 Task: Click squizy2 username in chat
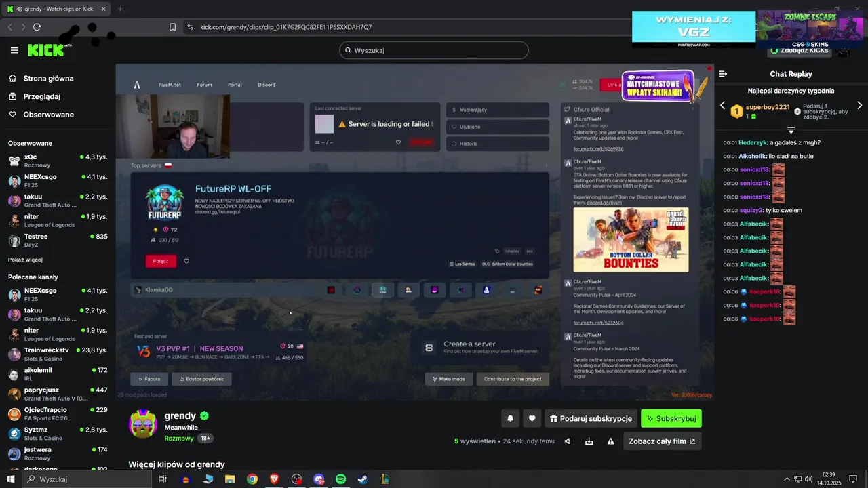pyautogui.click(x=751, y=211)
